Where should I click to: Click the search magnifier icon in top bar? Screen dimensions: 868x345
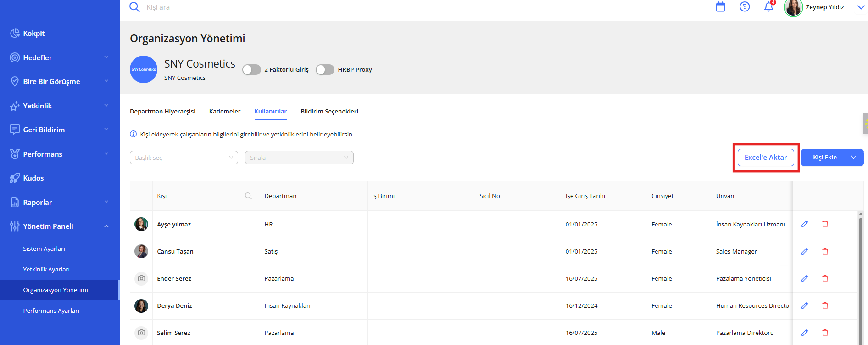click(x=134, y=7)
